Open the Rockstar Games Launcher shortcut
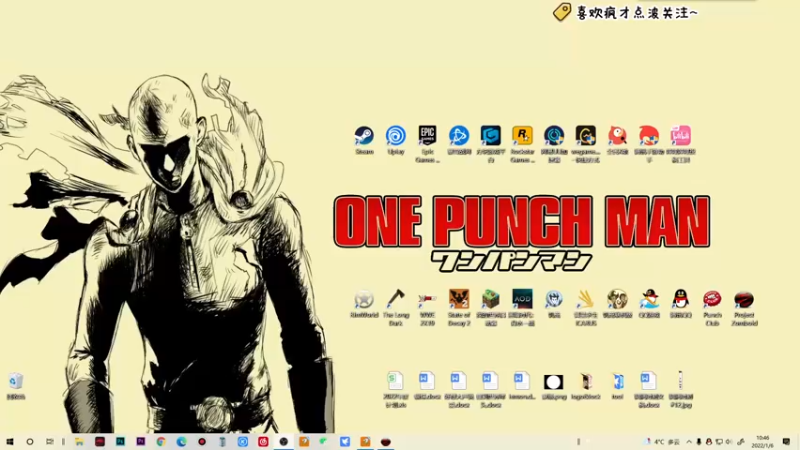This screenshot has height=450, width=800. point(522,143)
